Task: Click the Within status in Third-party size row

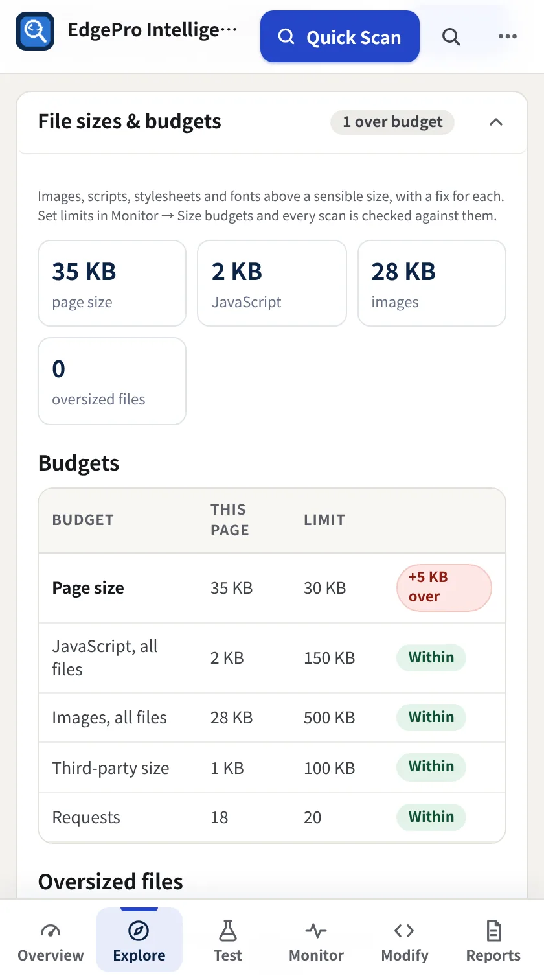Action: [431, 766]
